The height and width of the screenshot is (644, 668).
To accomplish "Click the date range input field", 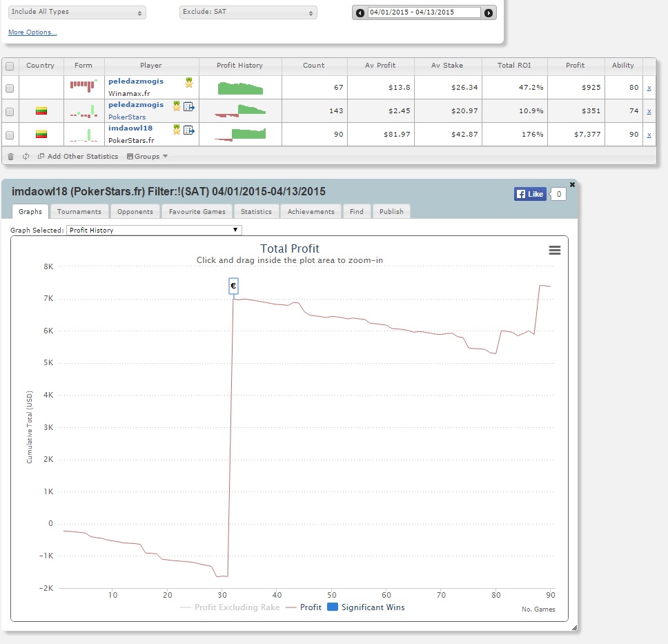I will pos(424,12).
